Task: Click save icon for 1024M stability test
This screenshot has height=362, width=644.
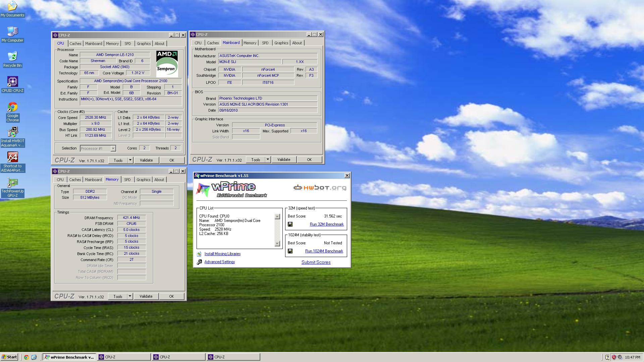Action: 290,251
